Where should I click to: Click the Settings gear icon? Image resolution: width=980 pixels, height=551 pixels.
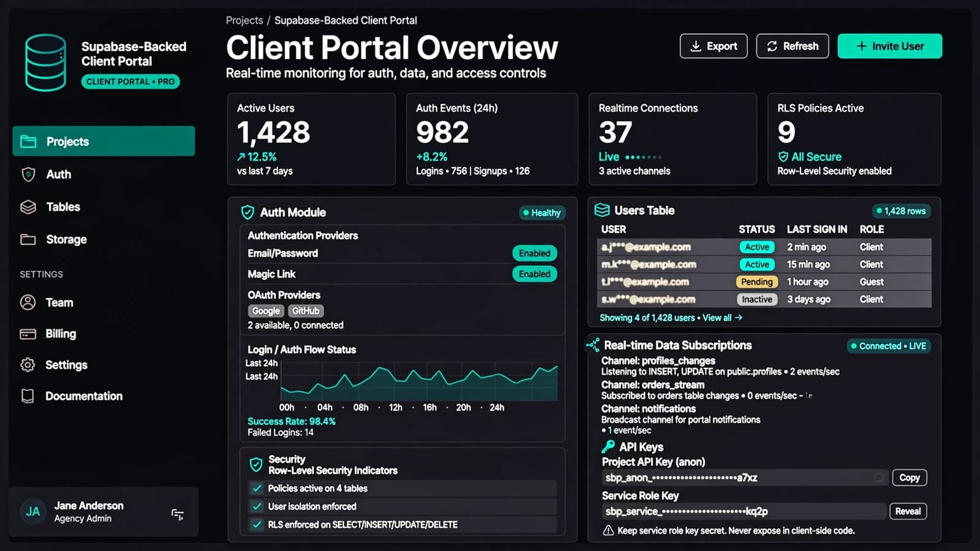28,365
